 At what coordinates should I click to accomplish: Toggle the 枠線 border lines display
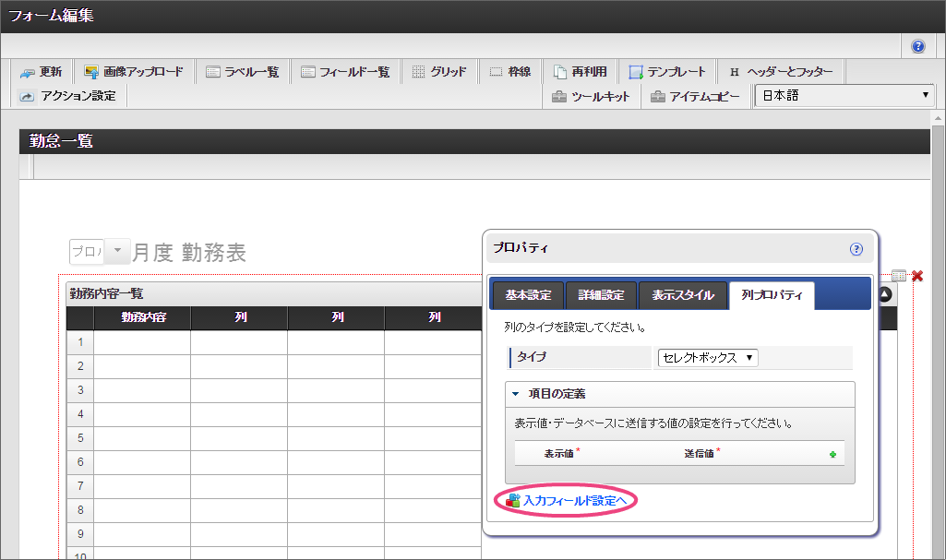(509, 72)
